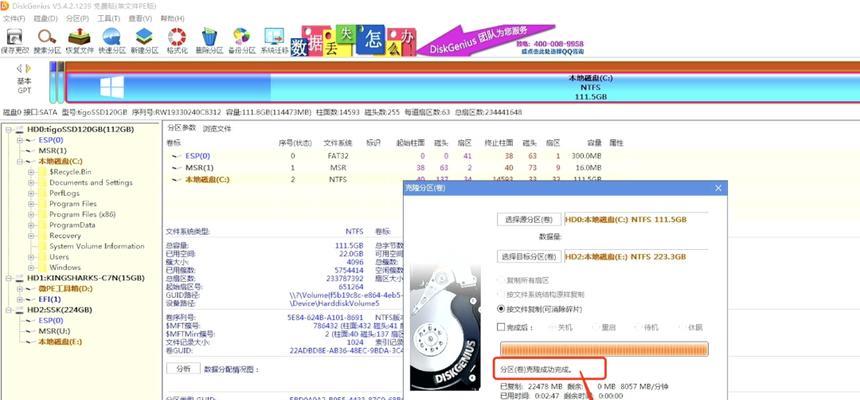Go to the previous disk with left arrow
860x400 pixels.
(20, 69)
